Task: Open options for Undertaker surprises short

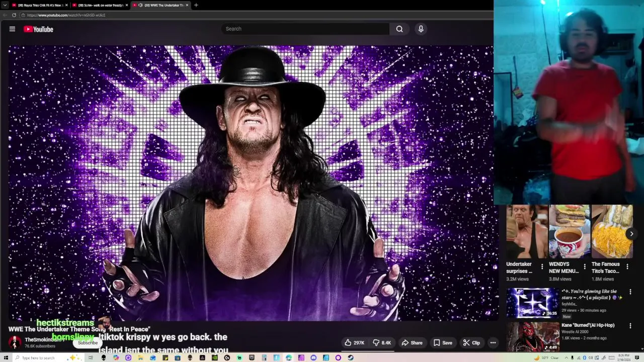Action: (542, 266)
